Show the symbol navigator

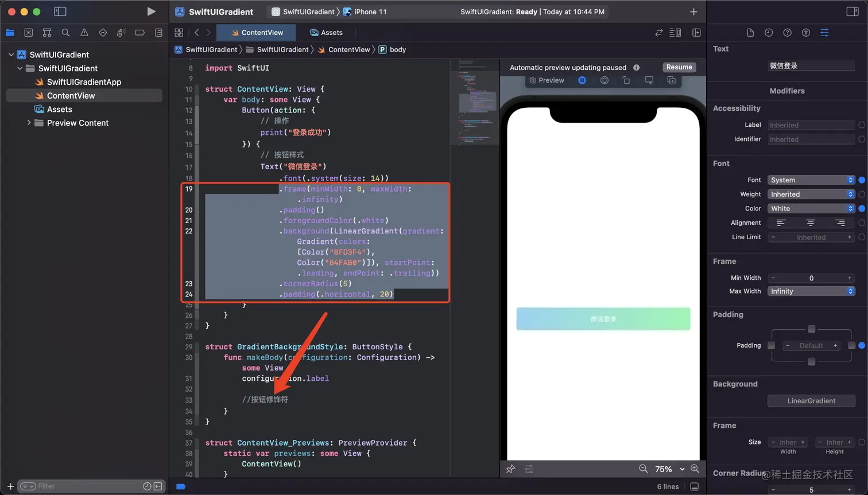(47, 33)
